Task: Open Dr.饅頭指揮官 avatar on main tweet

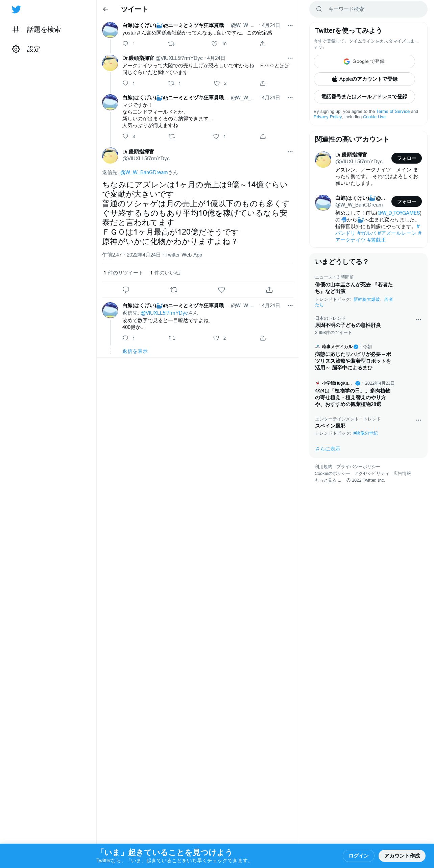Action: [110, 155]
